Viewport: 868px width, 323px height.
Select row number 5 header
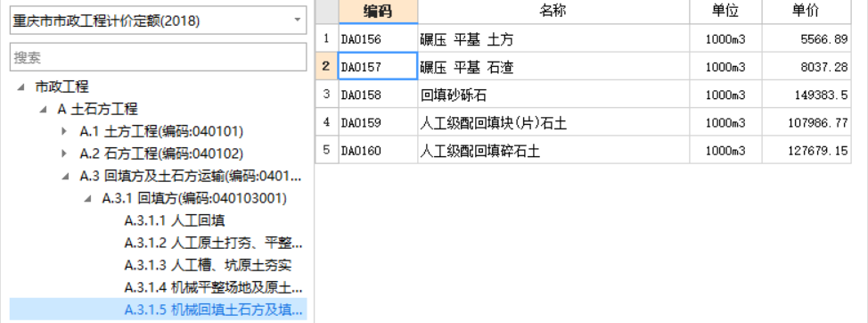tap(326, 150)
